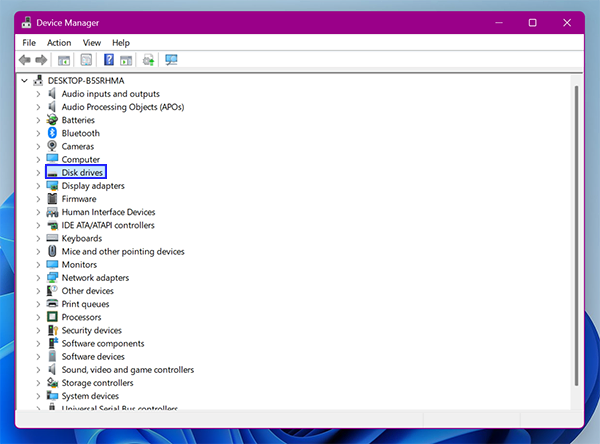Click the Software components puzzle icon
Image resolution: width=600 pixels, height=444 pixels.
pyautogui.click(x=53, y=343)
